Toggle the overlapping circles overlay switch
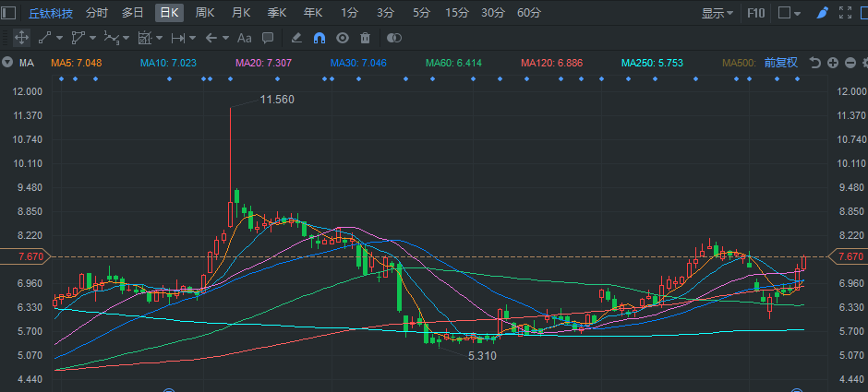Image resolution: width=868 pixels, height=392 pixels. (x=393, y=38)
